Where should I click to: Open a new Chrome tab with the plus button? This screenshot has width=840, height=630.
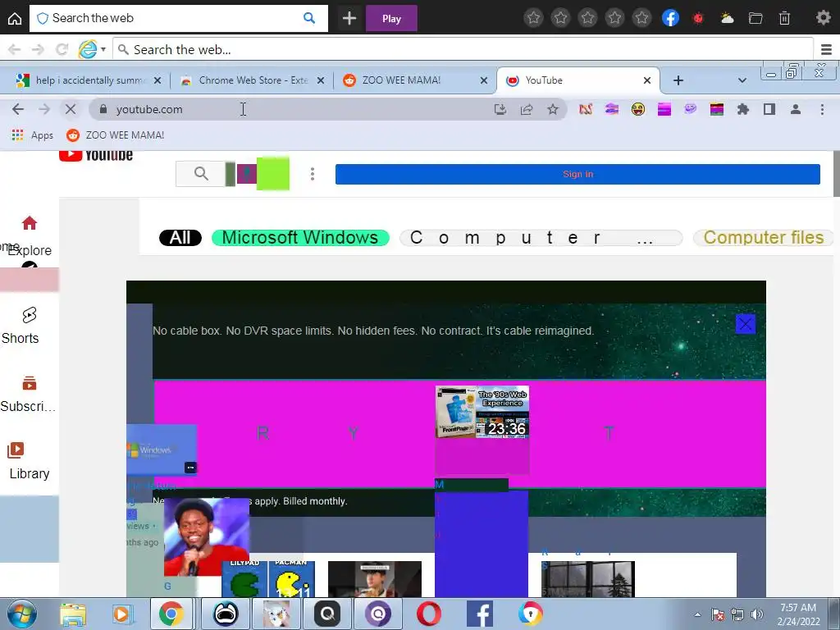(678, 80)
